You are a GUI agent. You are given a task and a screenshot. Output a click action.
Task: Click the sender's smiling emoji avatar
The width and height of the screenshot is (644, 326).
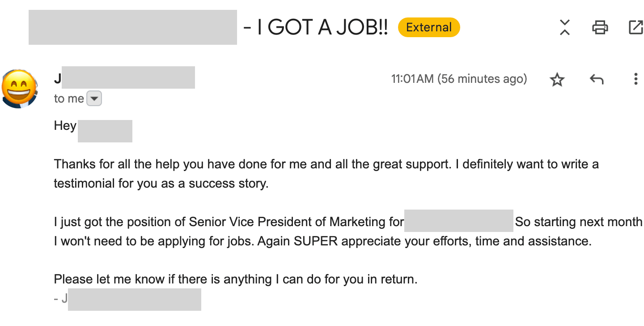(19, 89)
